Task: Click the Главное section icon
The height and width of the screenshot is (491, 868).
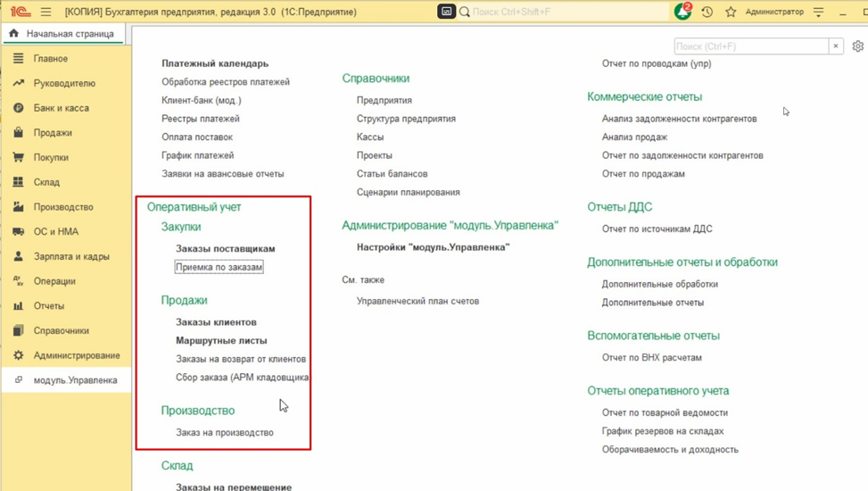Action: [18, 58]
